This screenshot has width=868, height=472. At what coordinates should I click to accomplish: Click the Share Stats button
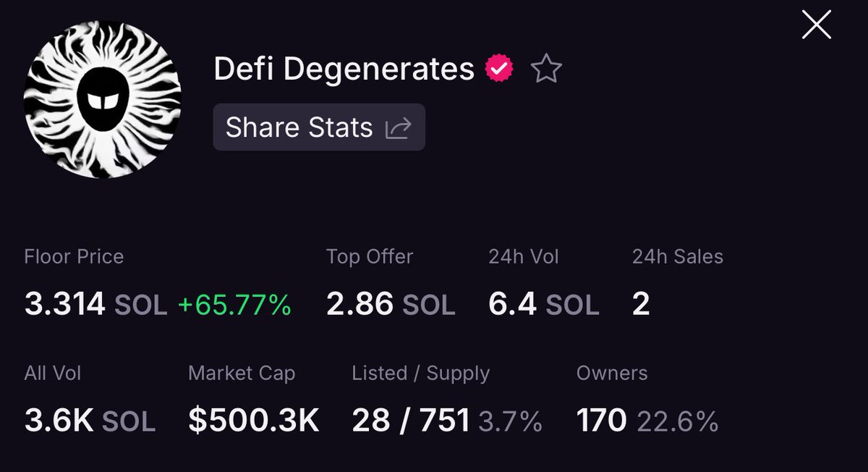(319, 127)
